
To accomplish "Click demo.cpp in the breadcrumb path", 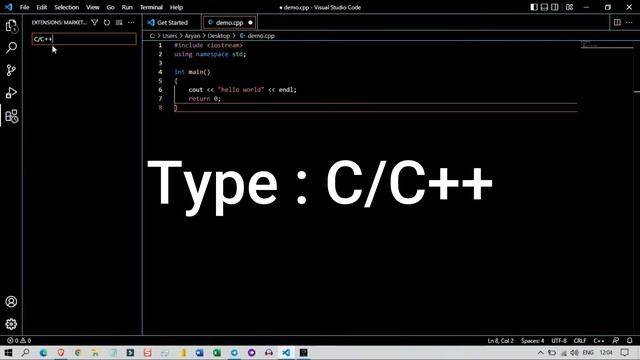I will [x=261, y=36].
